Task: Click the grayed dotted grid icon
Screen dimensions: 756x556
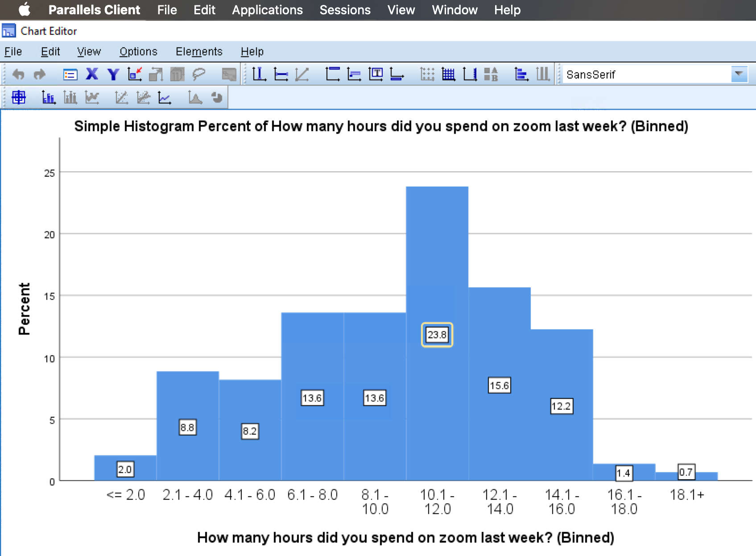Action: pos(427,74)
